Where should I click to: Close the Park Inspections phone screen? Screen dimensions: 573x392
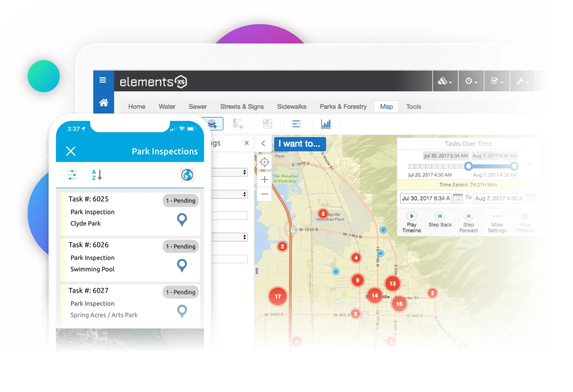(71, 151)
